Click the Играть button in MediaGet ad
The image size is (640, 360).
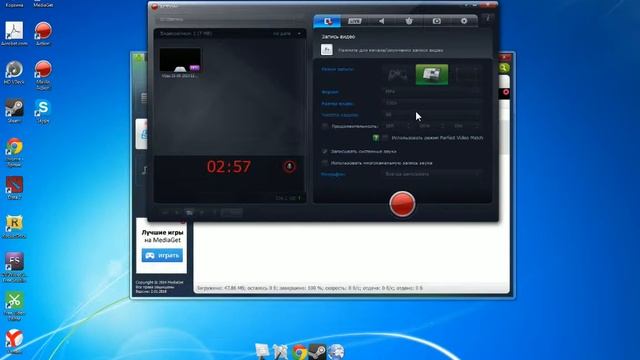pos(162,256)
